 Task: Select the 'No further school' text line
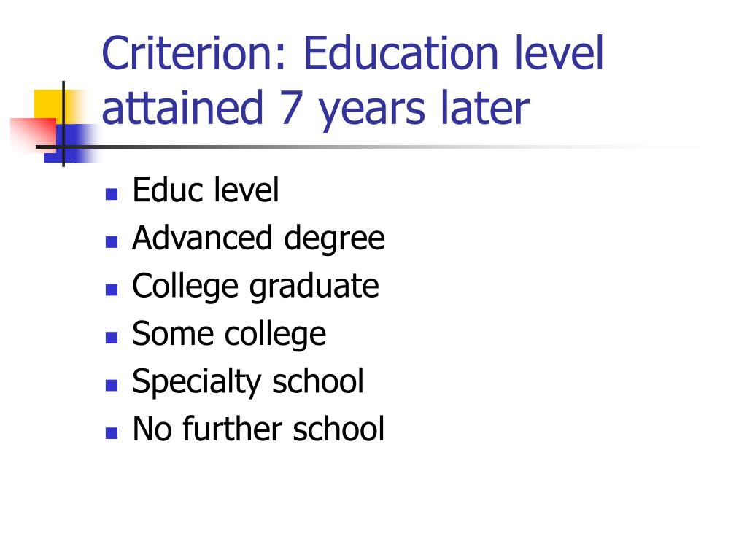coord(258,429)
